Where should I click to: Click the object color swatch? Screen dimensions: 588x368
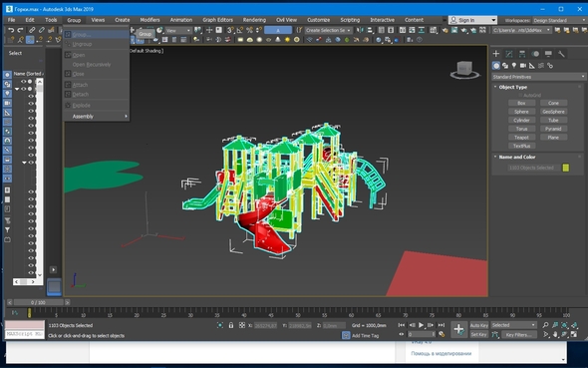tap(565, 168)
